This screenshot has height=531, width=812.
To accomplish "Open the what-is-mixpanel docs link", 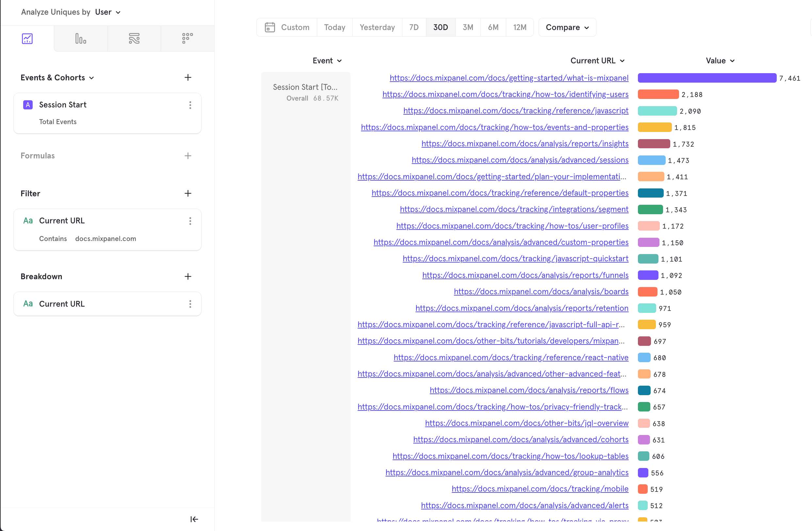I will 509,78.
